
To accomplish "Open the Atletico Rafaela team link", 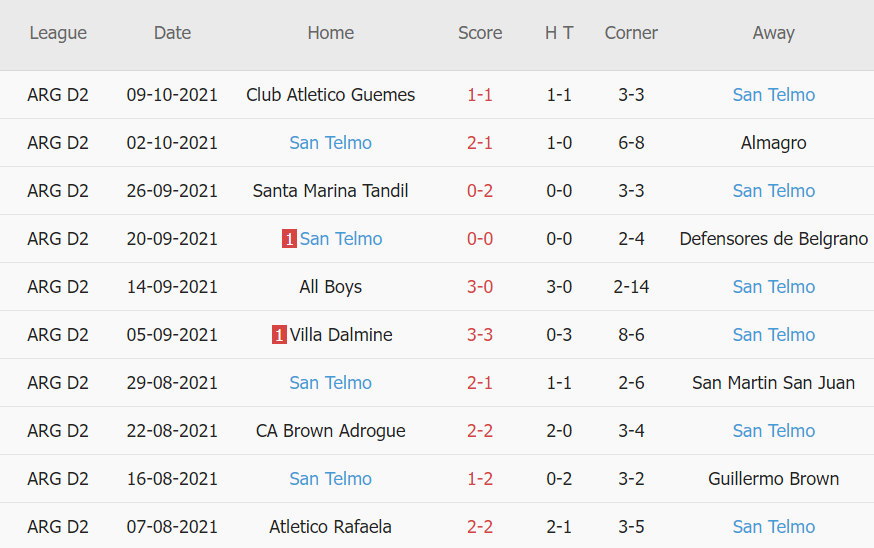I will [331, 527].
